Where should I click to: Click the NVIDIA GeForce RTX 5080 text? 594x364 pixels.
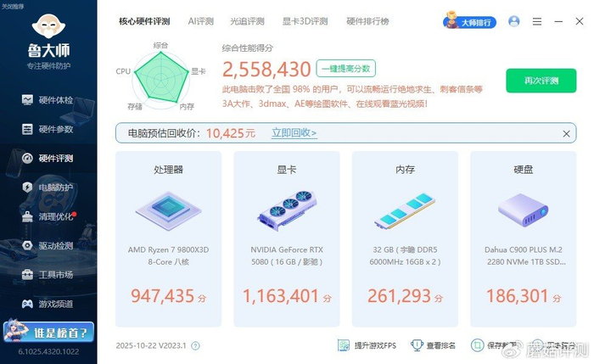tap(287, 255)
